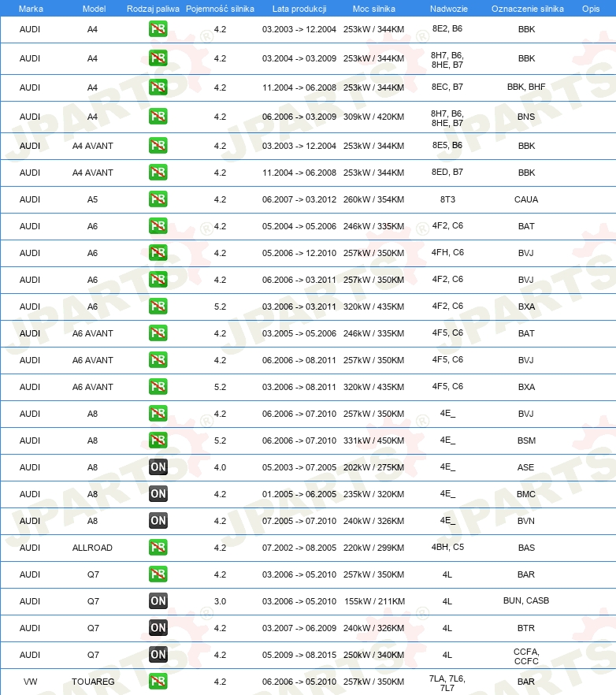Image resolution: width=616 pixels, height=695 pixels.
Task: Click date range 07.2002 -> 08.2005
Action: pos(299,548)
